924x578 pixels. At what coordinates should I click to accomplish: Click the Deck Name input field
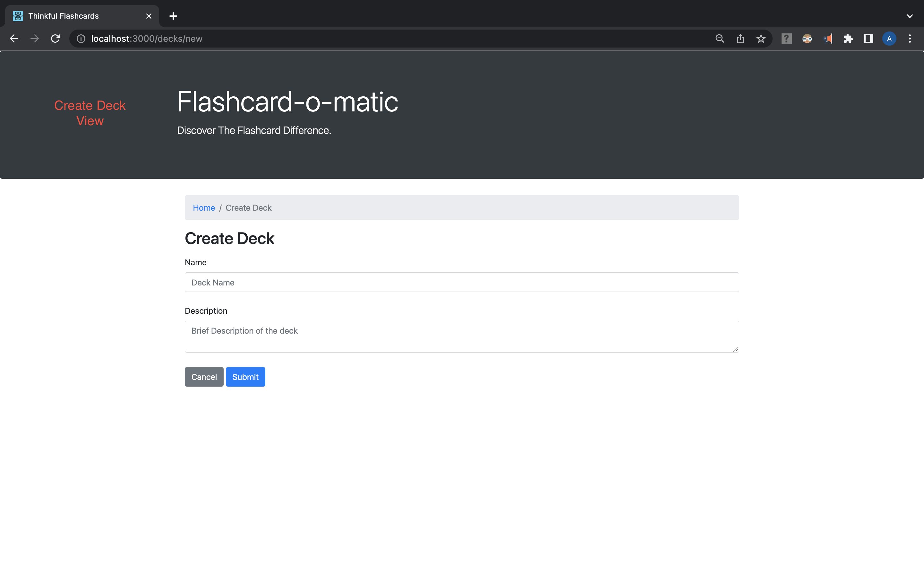click(x=462, y=282)
